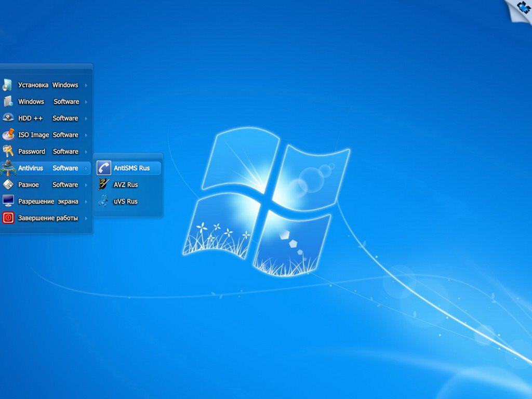Open the Разрешение экрана menu entry
The width and height of the screenshot is (532, 399).
pos(46,201)
